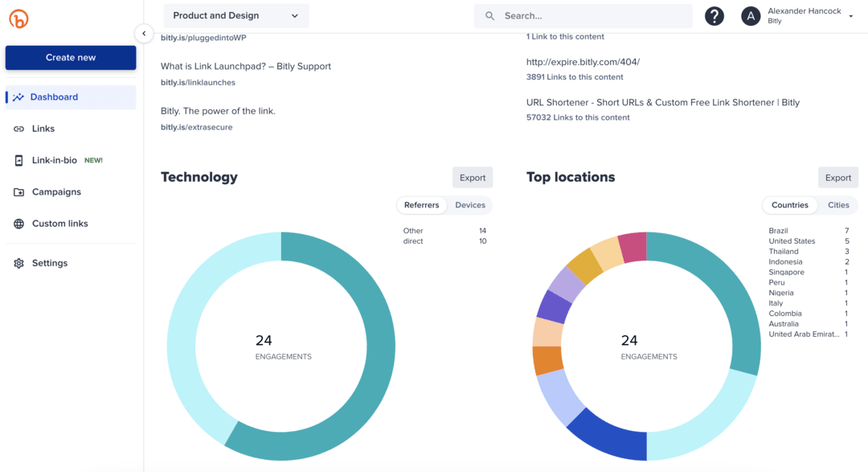Click the help question mark icon
The height and width of the screenshot is (472, 868).
[714, 15]
